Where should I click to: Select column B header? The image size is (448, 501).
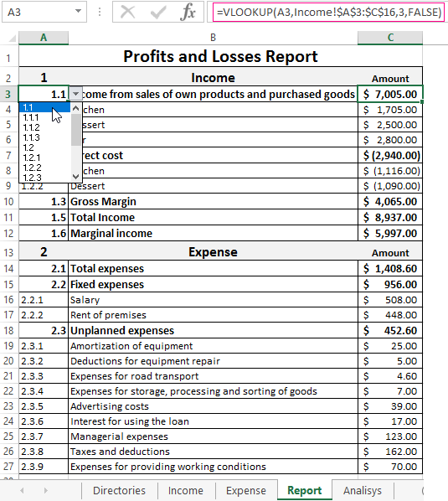[213, 38]
